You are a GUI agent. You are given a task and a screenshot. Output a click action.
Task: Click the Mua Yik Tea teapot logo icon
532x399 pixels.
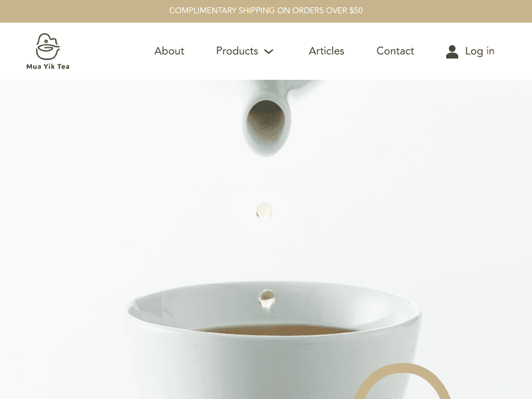(48, 47)
